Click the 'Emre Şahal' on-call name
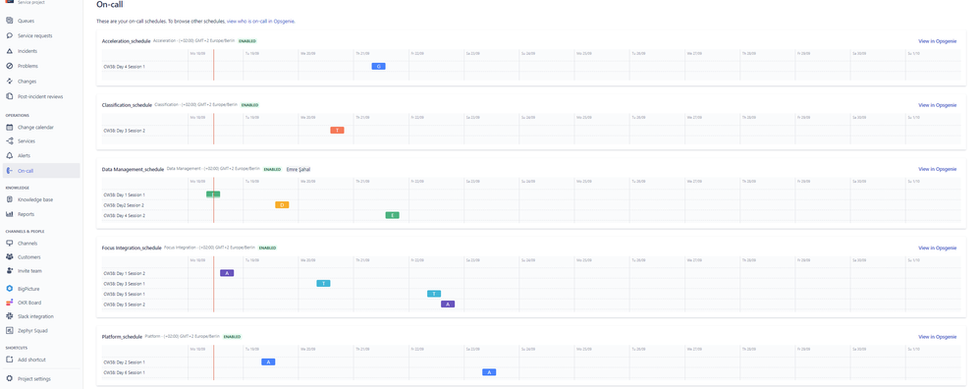 (x=299, y=169)
